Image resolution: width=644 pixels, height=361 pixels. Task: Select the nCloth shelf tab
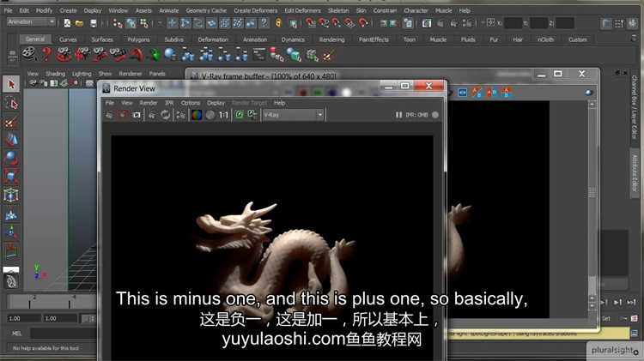tap(545, 39)
